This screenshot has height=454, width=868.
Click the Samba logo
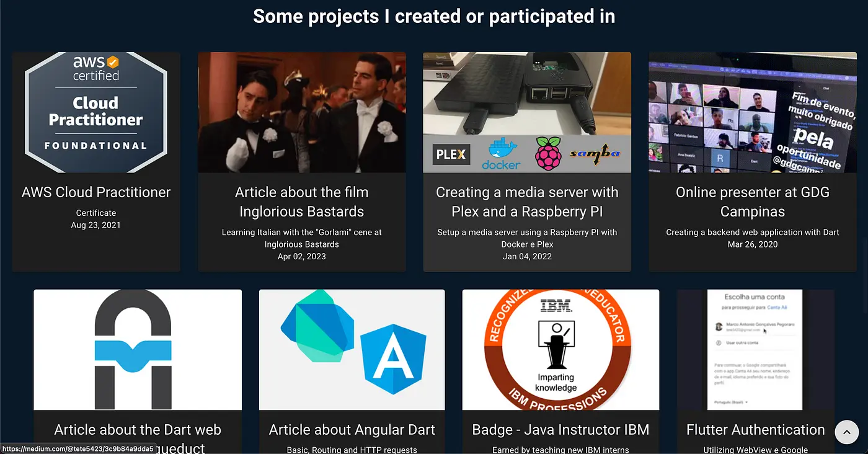(x=595, y=154)
